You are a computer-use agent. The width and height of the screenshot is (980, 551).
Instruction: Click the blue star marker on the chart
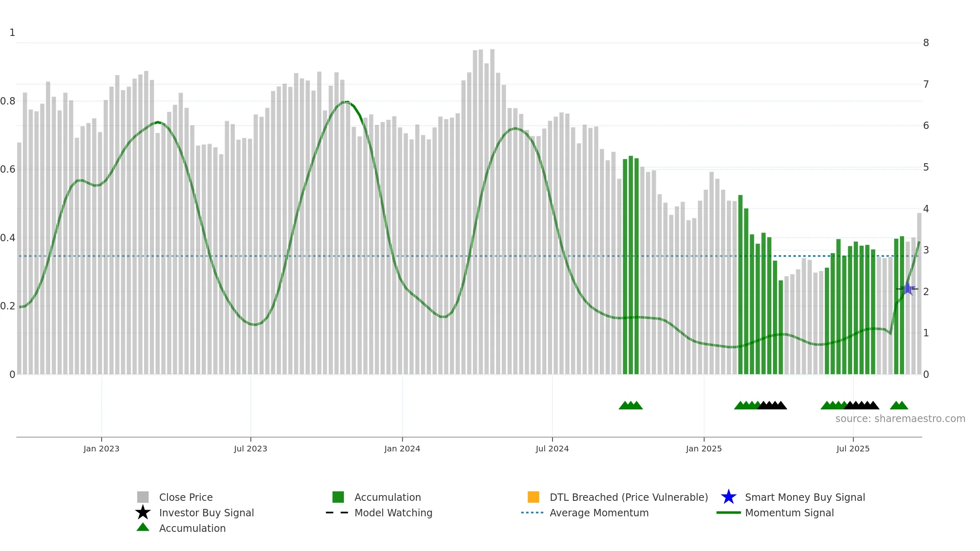908,289
